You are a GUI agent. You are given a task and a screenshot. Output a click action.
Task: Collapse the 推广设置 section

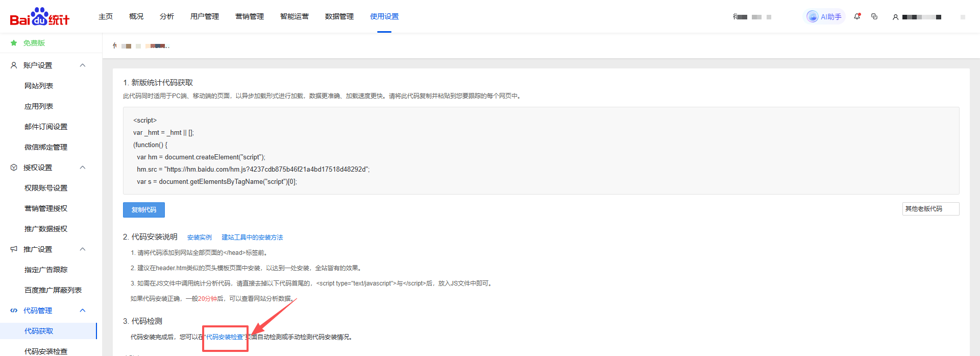tap(83, 249)
